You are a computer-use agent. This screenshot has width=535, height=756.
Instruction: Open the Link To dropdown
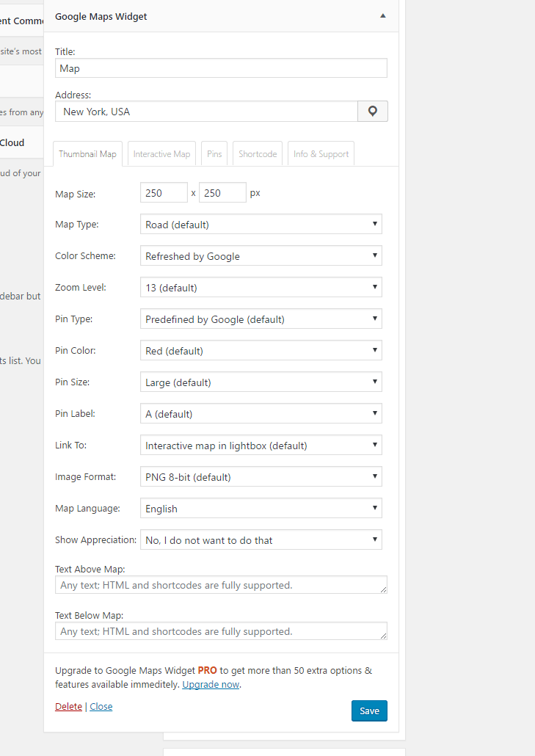(261, 446)
